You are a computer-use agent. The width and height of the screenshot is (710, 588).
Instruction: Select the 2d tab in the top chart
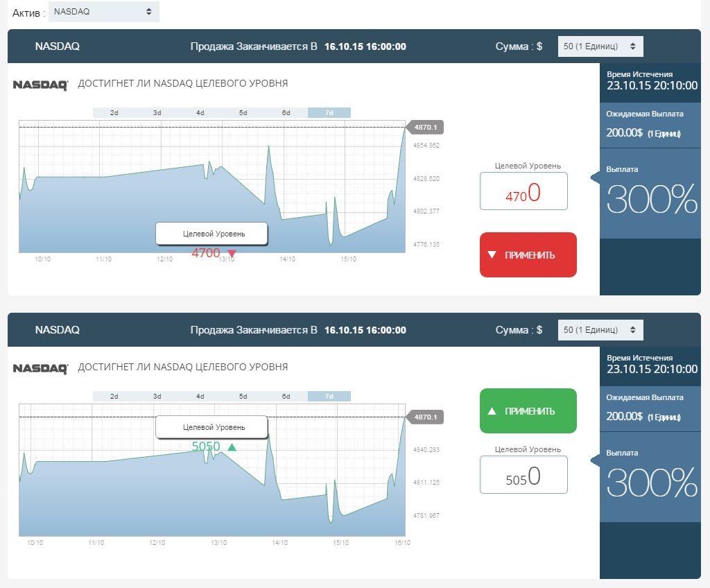tap(114, 113)
